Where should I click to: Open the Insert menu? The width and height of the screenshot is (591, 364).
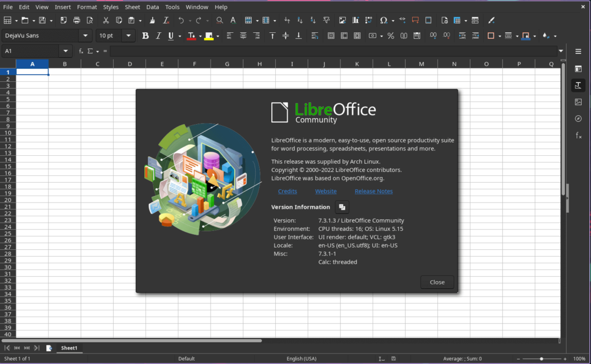(62, 7)
